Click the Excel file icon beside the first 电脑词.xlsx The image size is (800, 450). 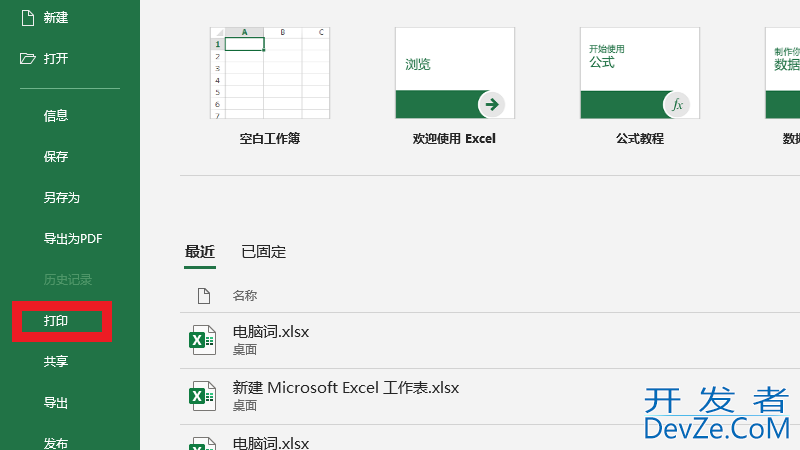click(202, 340)
